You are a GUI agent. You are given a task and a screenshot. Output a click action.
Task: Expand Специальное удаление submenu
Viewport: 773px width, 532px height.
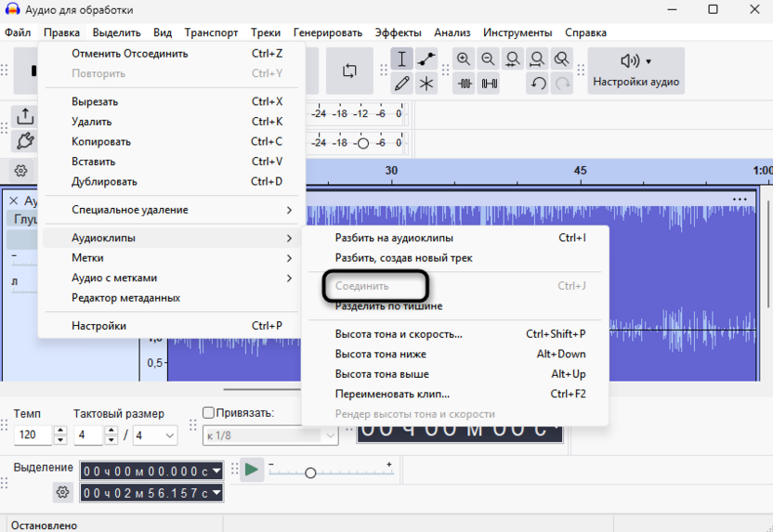[x=172, y=210]
